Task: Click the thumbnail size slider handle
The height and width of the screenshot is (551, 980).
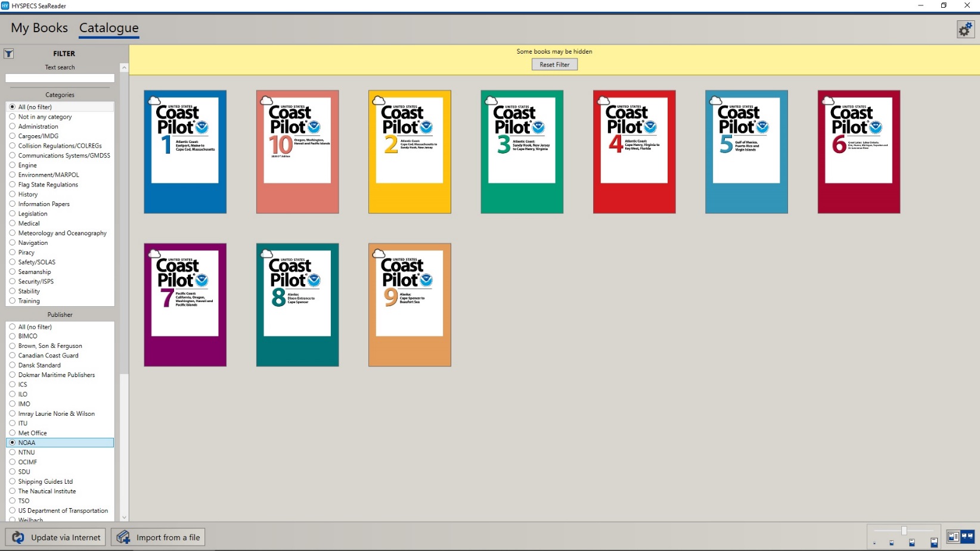Action: pyautogui.click(x=904, y=531)
